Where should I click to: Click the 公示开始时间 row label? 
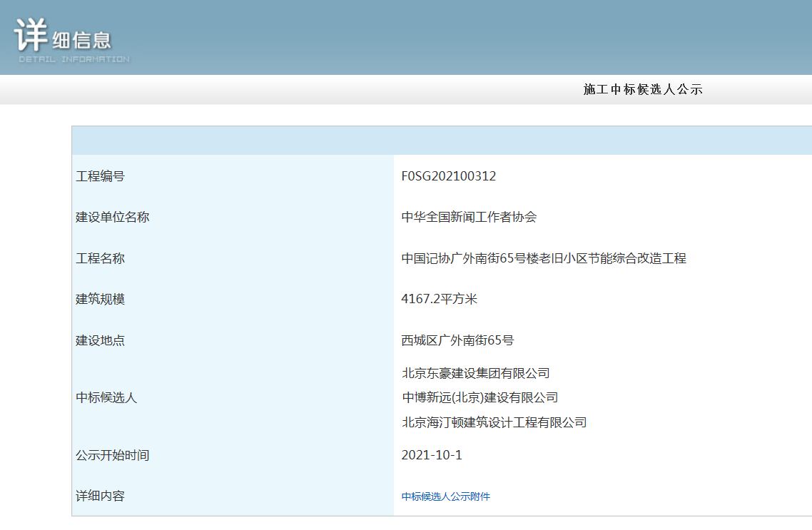pyautogui.click(x=113, y=455)
